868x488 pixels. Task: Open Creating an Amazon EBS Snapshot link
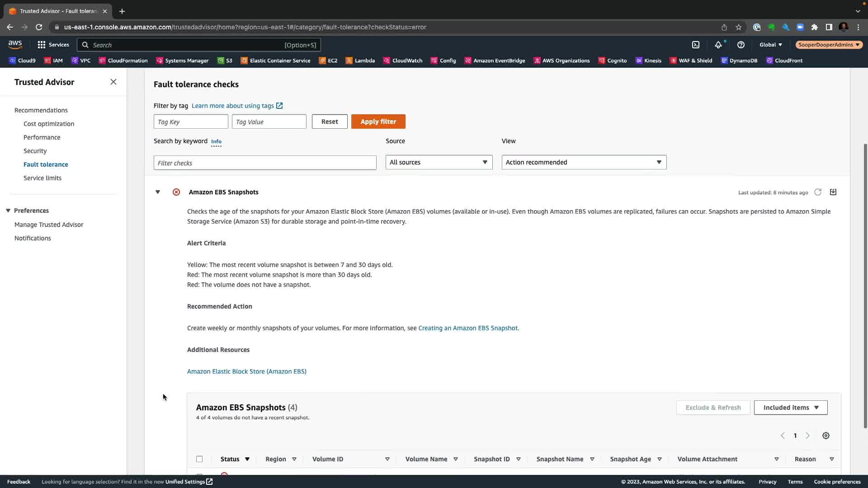[468, 328]
